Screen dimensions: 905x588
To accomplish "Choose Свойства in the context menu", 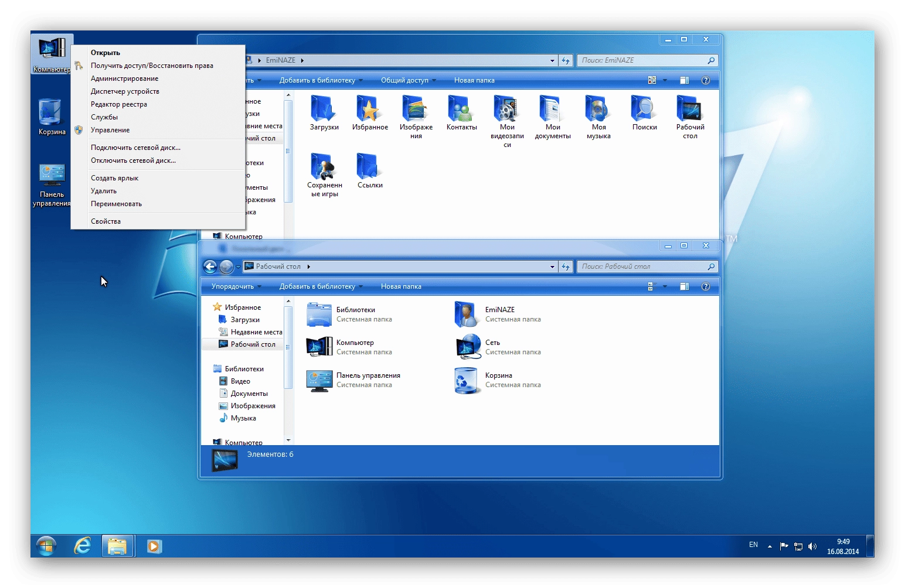I will (x=158, y=221).
